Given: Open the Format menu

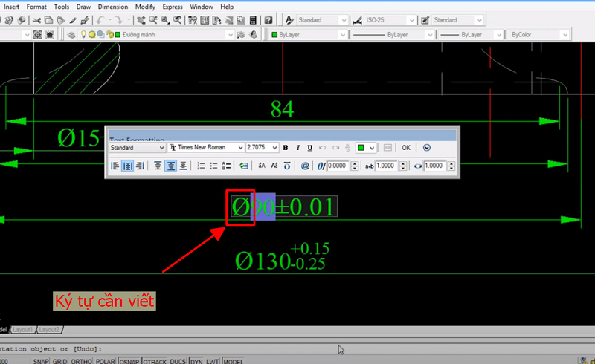Looking at the screenshot, I should [x=36, y=7].
